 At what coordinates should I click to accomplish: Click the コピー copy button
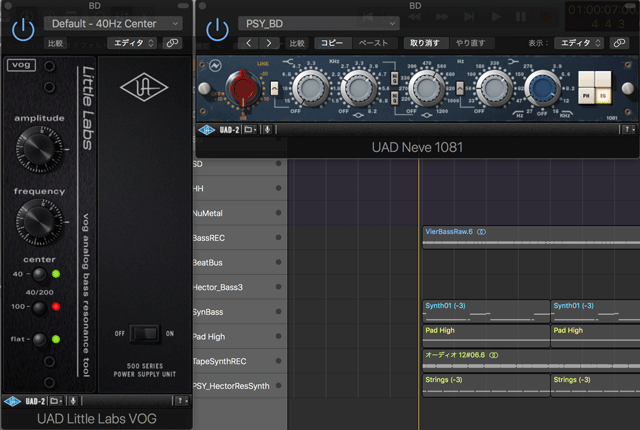click(332, 43)
